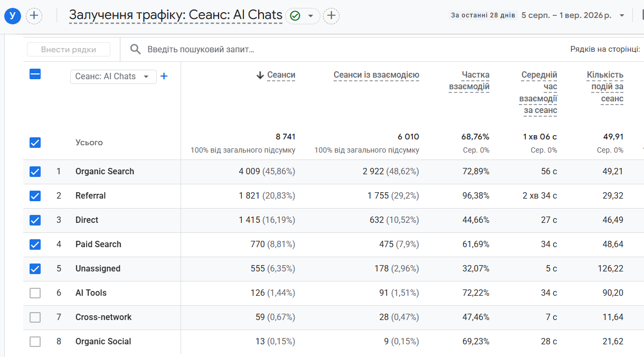The height and width of the screenshot is (357, 644).
Task: Select the "Referral" row name
Action: (90, 196)
